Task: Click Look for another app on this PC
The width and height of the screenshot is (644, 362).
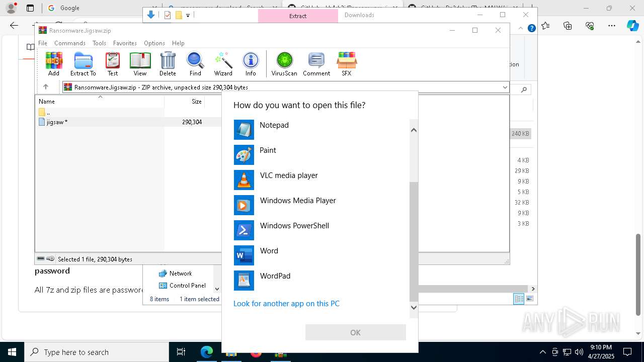Action: pyautogui.click(x=286, y=304)
